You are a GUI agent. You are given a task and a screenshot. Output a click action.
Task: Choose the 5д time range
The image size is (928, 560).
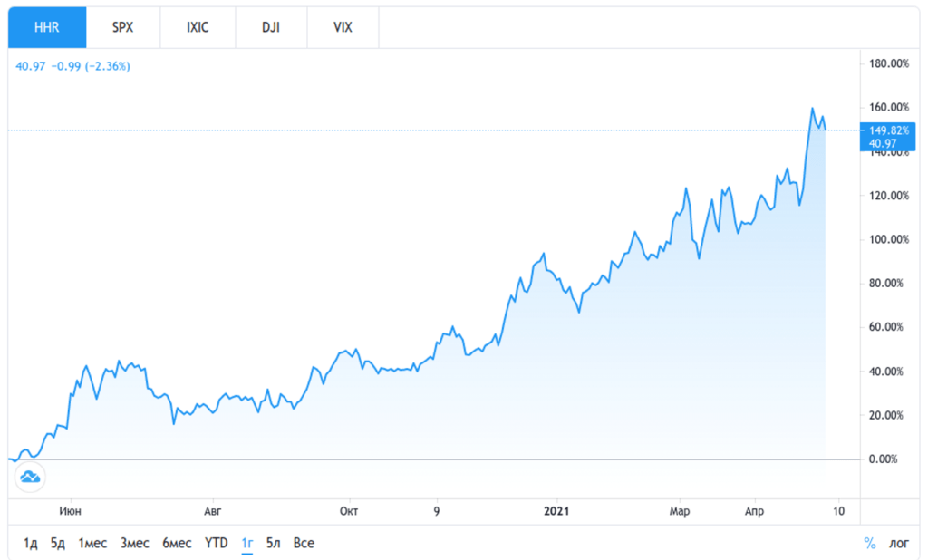coord(58,543)
